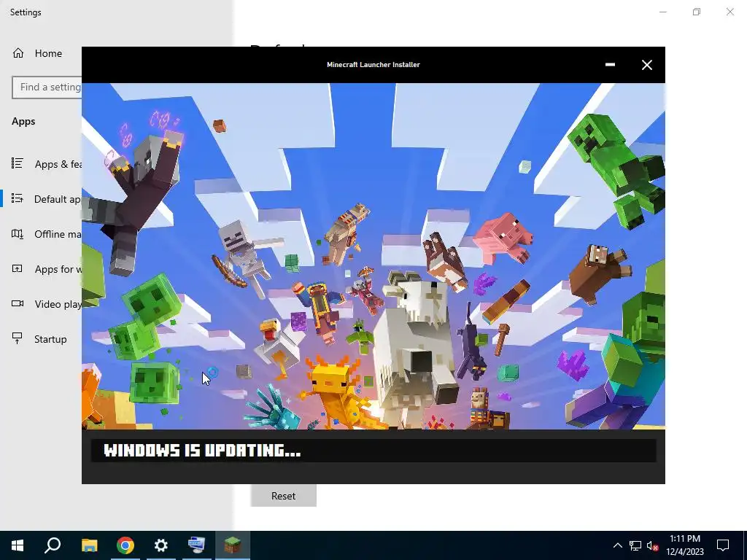Click the Home house icon in Settings
747x560 pixels.
click(x=18, y=52)
